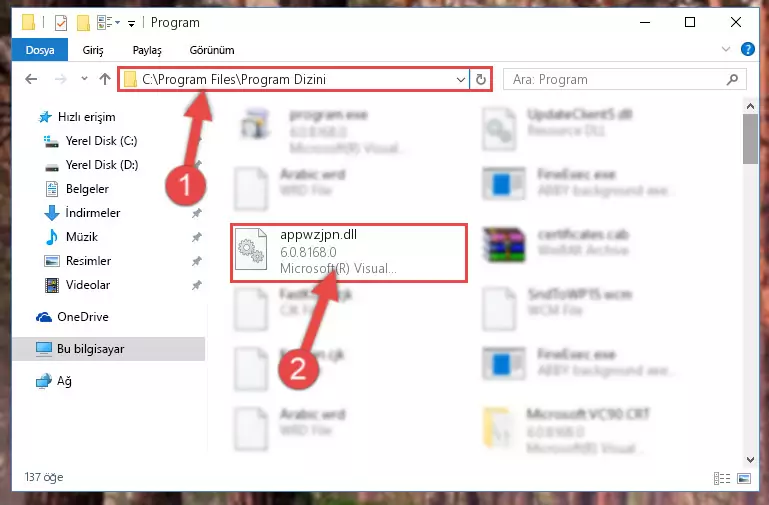
Task: Open Yerel Disk (C:) in sidebar
Action: [102, 141]
